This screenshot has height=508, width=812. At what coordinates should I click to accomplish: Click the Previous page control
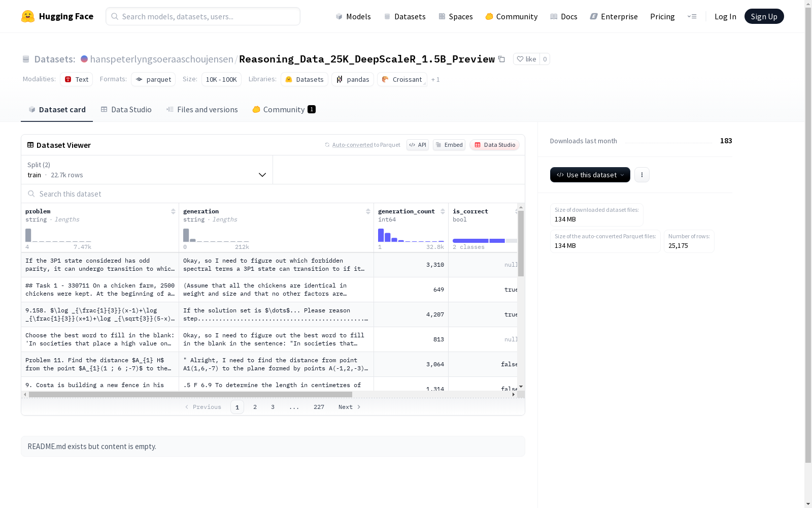[x=203, y=407]
